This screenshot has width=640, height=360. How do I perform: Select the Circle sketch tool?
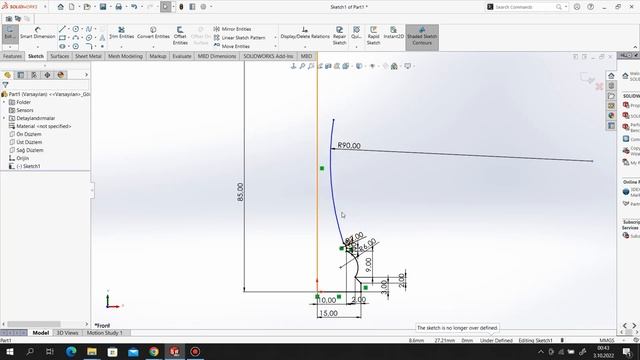(x=76, y=29)
